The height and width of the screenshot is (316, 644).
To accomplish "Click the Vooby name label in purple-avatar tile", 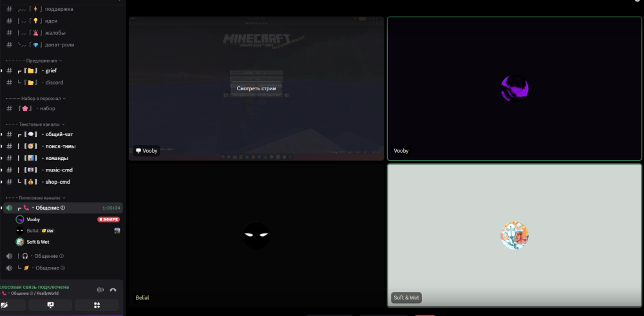I will pyautogui.click(x=401, y=151).
